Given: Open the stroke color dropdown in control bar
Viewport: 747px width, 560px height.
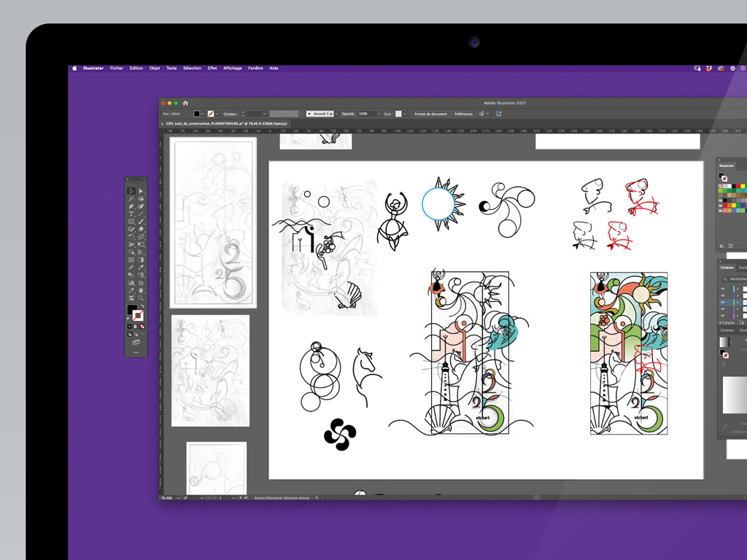Looking at the screenshot, I should tap(217, 114).
